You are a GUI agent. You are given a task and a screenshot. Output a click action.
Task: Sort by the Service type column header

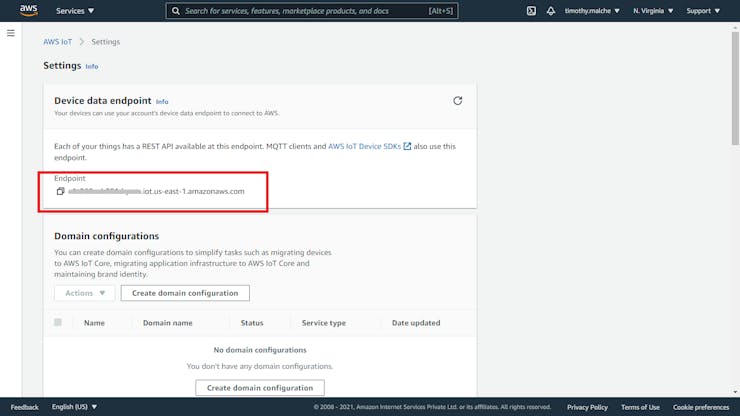(x=324, y=323)
